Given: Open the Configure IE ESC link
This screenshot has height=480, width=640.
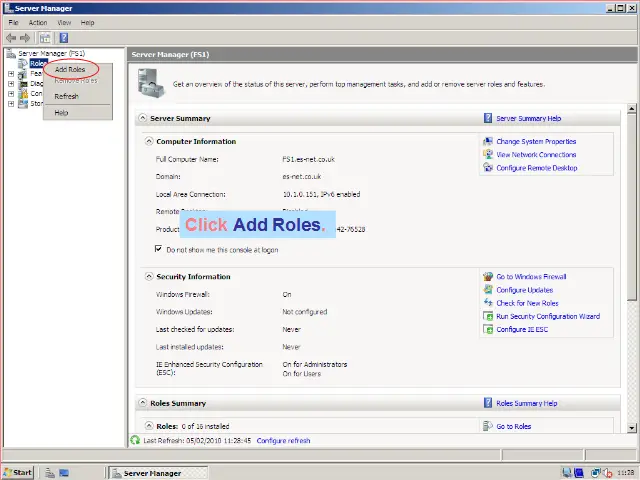Looking at the screenshot, I should [x=522, y=329].
